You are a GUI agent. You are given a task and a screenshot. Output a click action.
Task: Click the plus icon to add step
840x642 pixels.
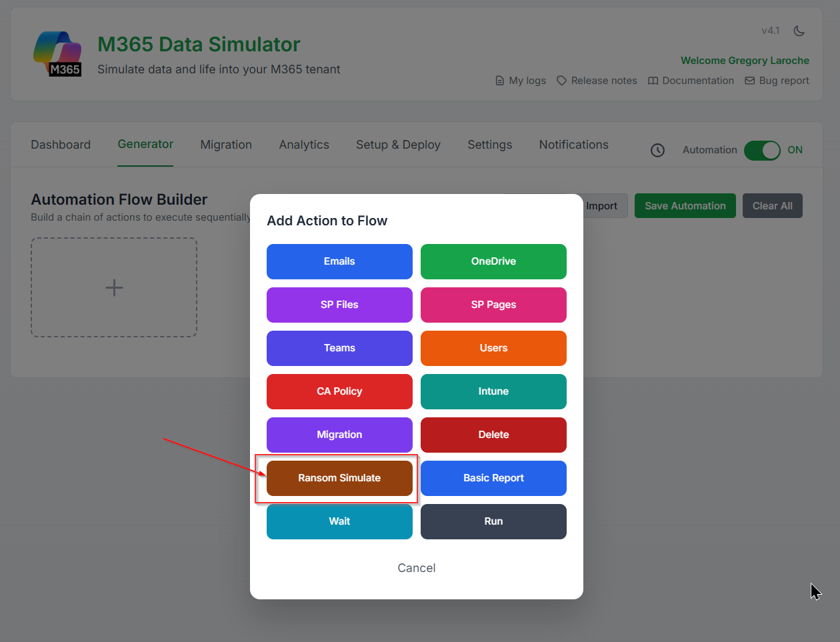pos(114,287)
